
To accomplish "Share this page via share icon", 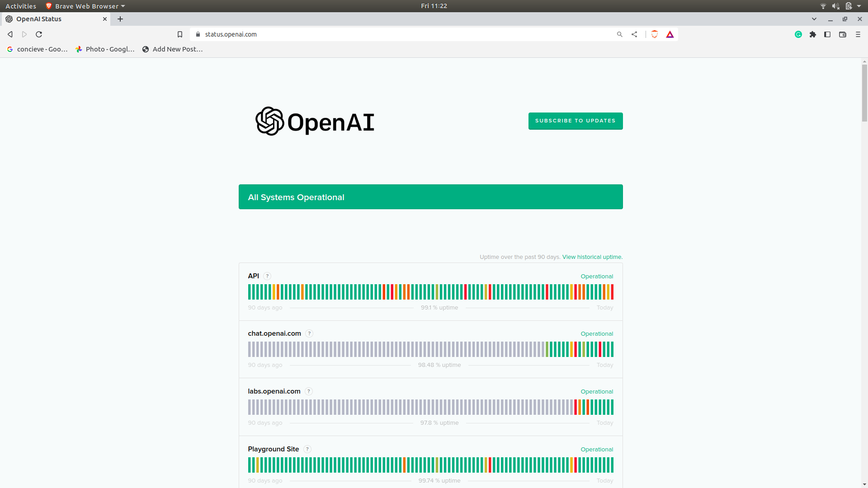I will click(634, 34).
